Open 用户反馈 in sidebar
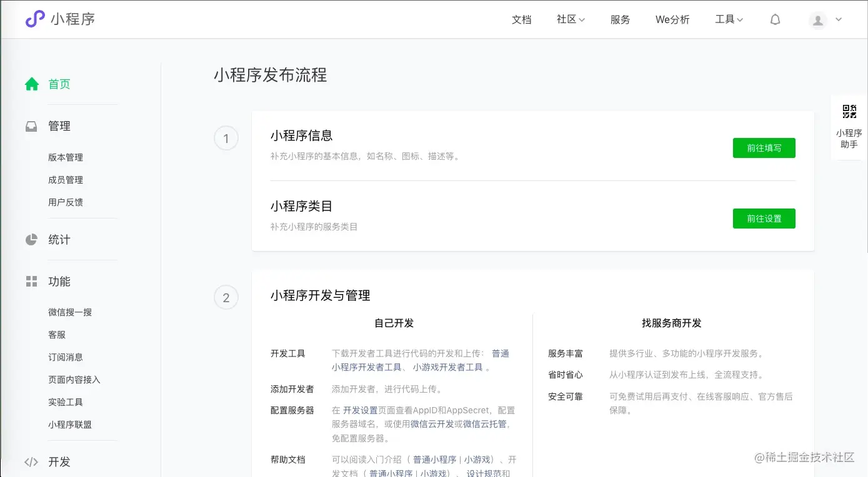This screenshot has height=477, width=868. point(66,202)
